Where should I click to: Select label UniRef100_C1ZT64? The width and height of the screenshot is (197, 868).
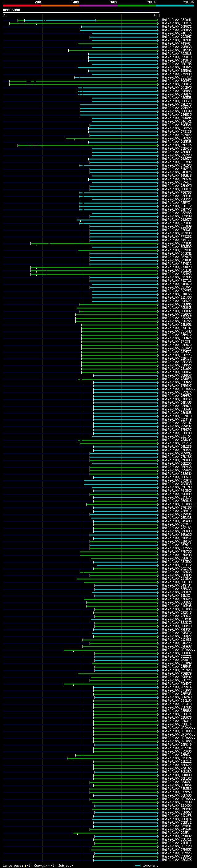click(x=176, y=436)
